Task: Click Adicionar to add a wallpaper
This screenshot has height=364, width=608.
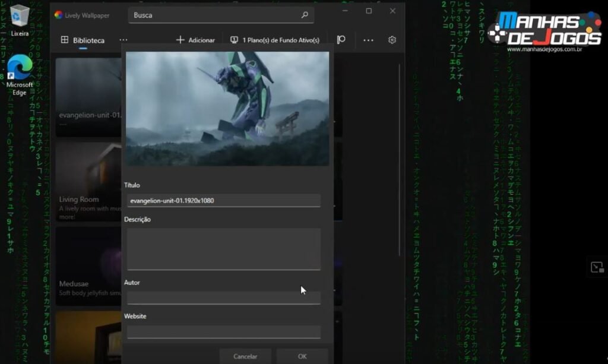Action: pyautogui.click(x=195, y=40)
